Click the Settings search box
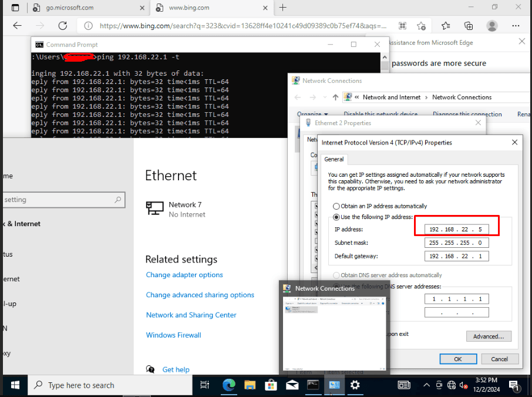The height and width of the screenshot is (397, 532). tap(63, 200)
